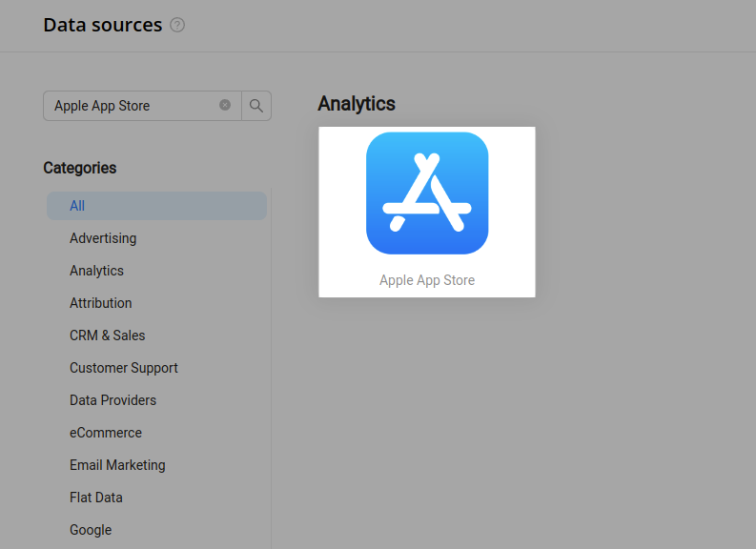Click the Data sources page title
Image resolution: width=756 pixels, height=549 pixels.
coord(103,25)
